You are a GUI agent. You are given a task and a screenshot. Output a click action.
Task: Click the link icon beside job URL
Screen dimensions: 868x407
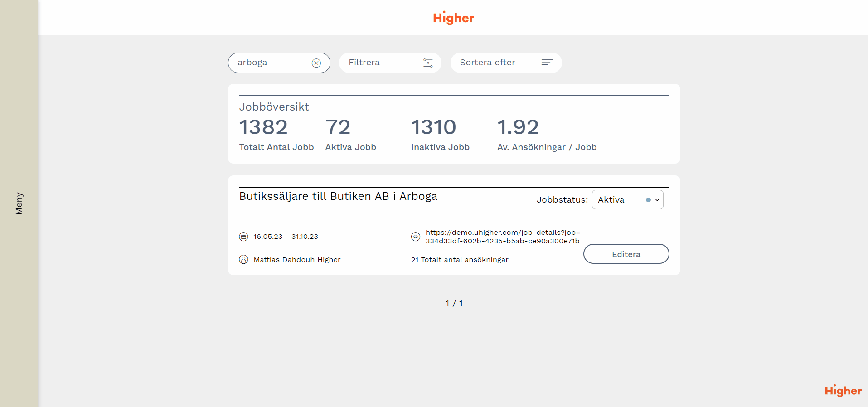(x=416, y=237)
